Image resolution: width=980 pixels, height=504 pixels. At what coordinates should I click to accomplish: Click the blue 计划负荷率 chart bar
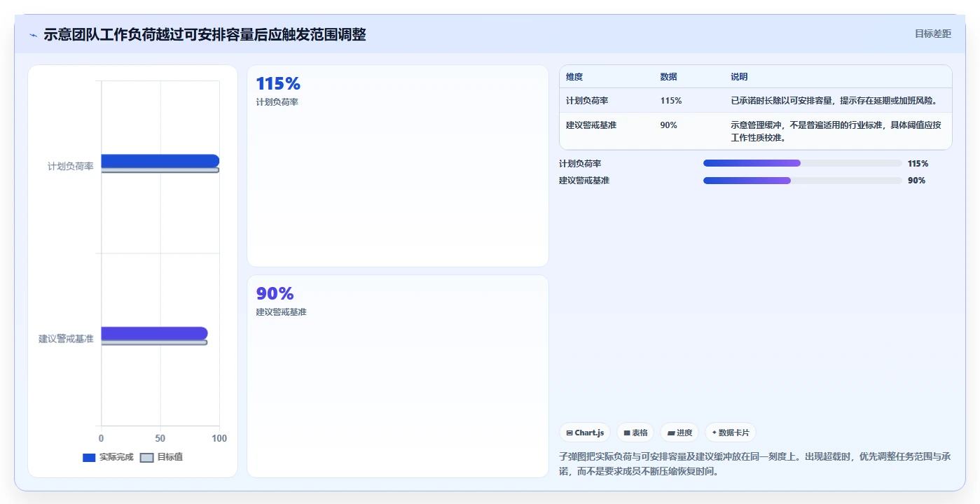pos(160,161)
